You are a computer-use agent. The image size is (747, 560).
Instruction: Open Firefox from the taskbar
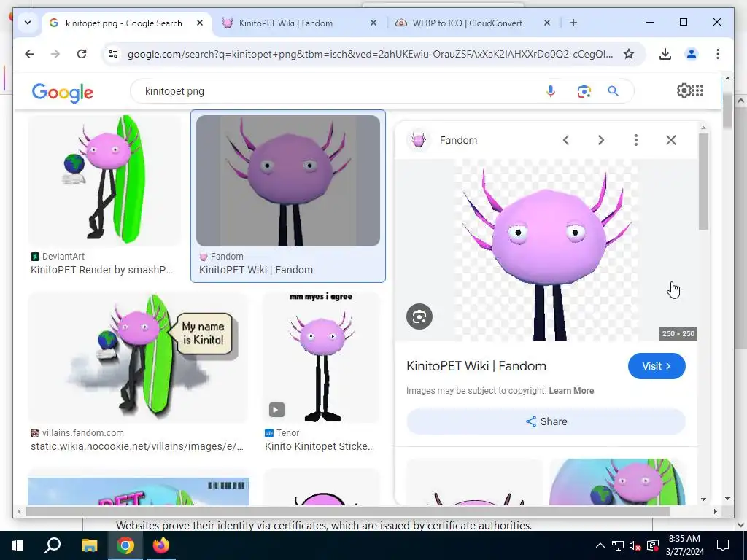click(161, 545)
